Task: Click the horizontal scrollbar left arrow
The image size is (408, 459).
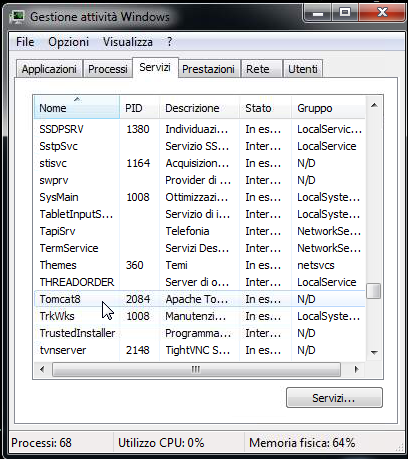Action: (x=42, y=369)
